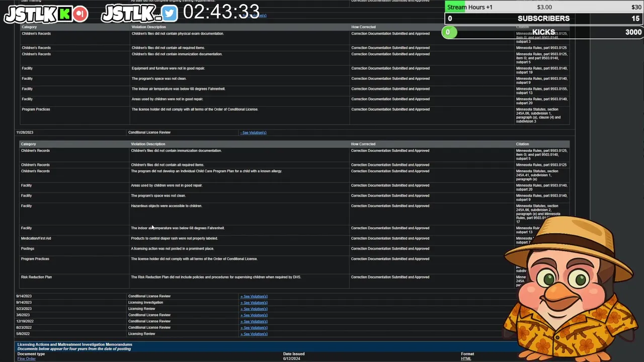644x362 pixels.
Task: Expand violations for 9/14/2023 Conditional License Review
Action: [x=254, y=297]
